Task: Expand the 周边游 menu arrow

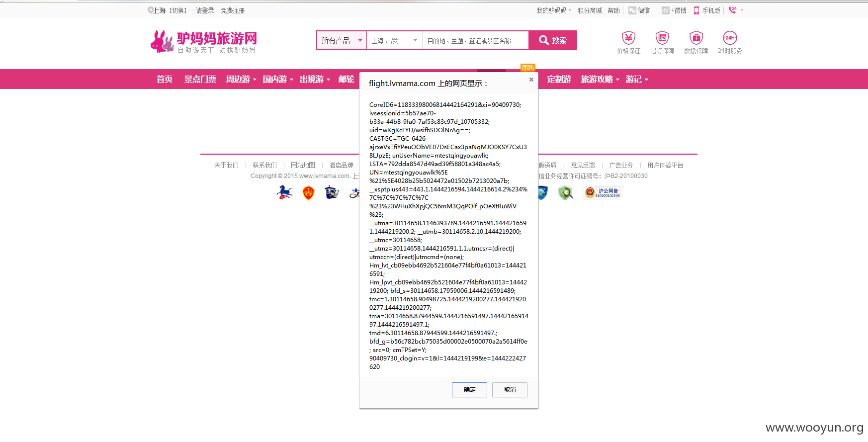Action: (255, 80)
